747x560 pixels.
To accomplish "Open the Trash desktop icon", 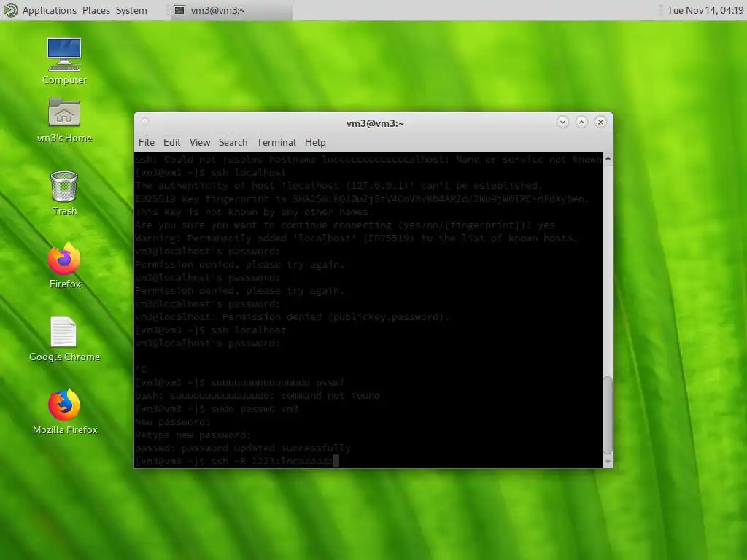I will point(64,193).
